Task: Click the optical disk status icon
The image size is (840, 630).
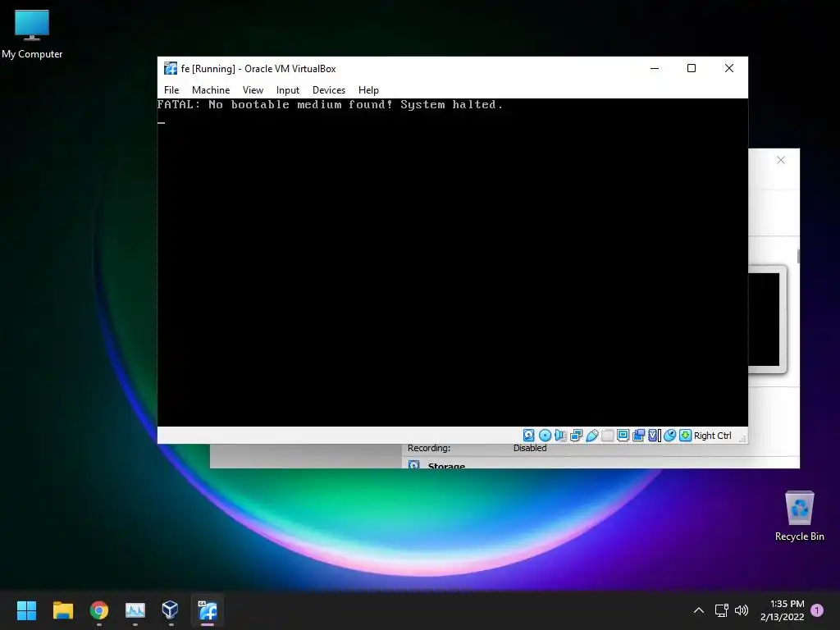Action: click(x=545, y=436)
